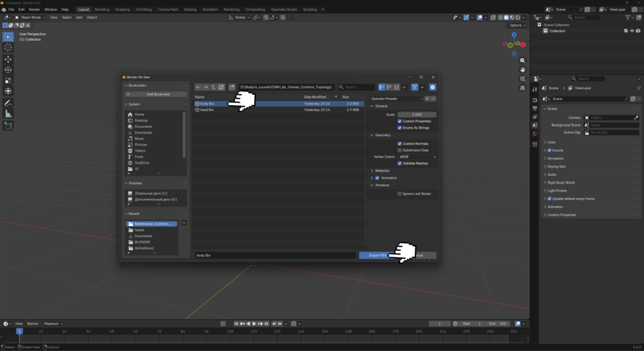Toggle the options gear in file browser
The width and height of the screenshot is (644, 351).
click(432, 87)
